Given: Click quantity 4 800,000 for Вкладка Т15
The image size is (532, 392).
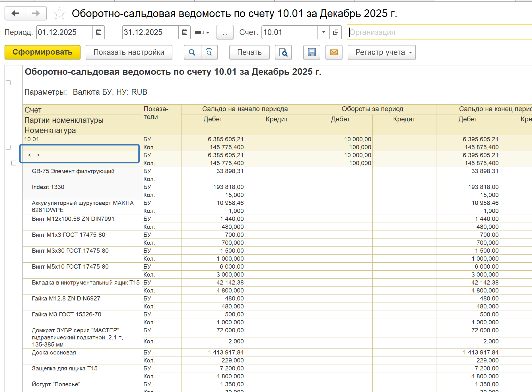Looking at the screenshot, I should (x=213, y=291).
